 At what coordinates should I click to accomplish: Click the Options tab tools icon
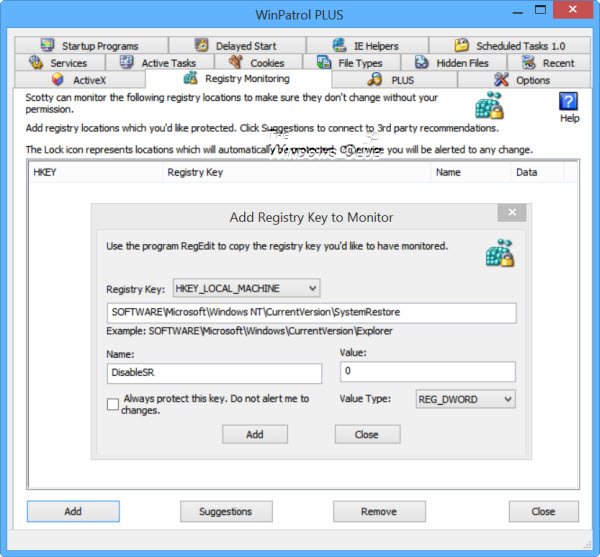501,80
